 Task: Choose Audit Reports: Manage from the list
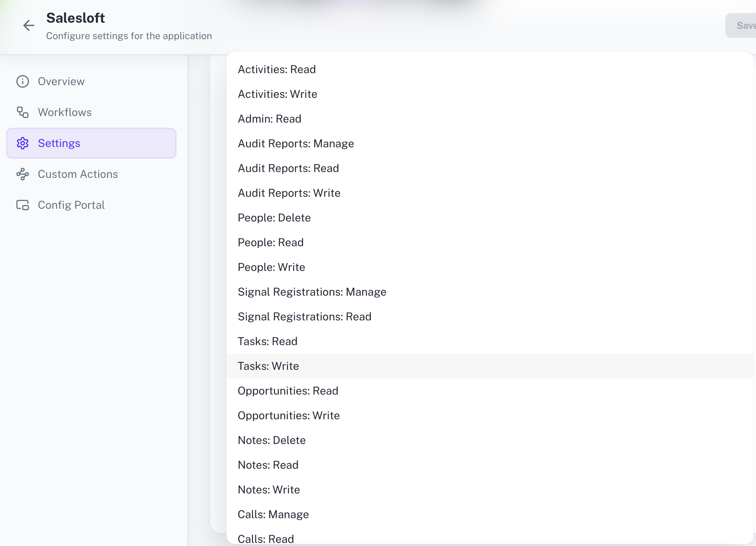point(296,143)
